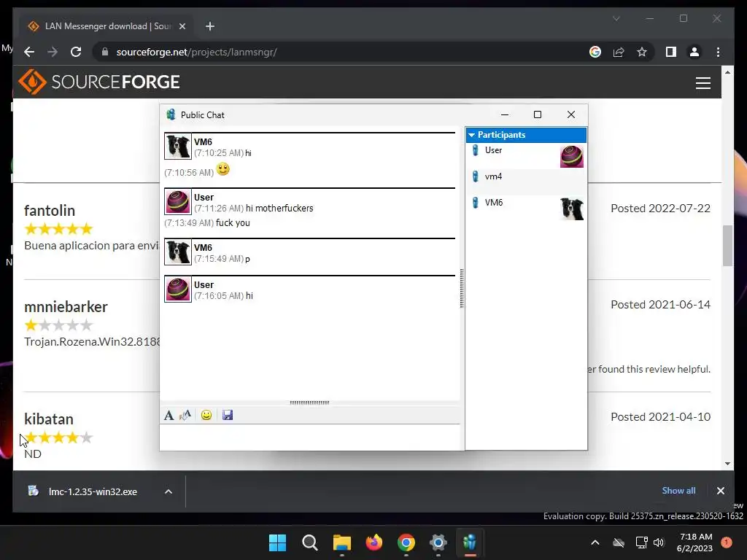Open the smiley emoticon picker in chat toolbar
Screen dimensions: 747x560
(206, 415)
